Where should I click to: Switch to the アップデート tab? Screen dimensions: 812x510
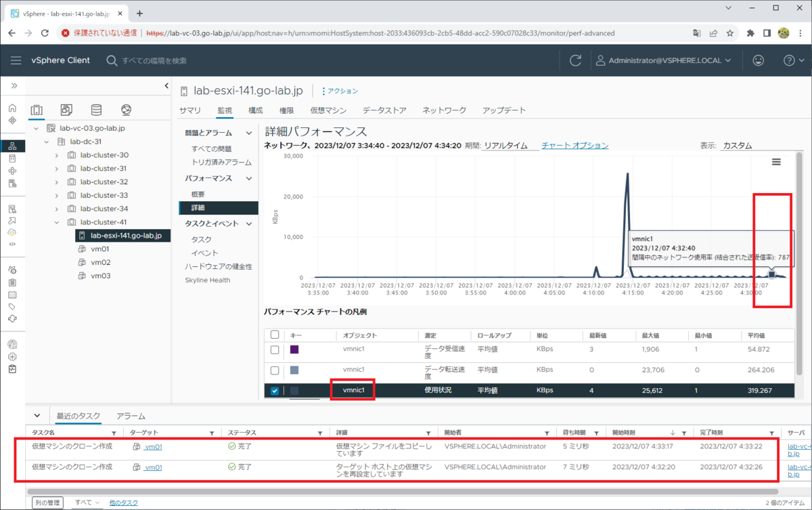(x=504, y=110)
